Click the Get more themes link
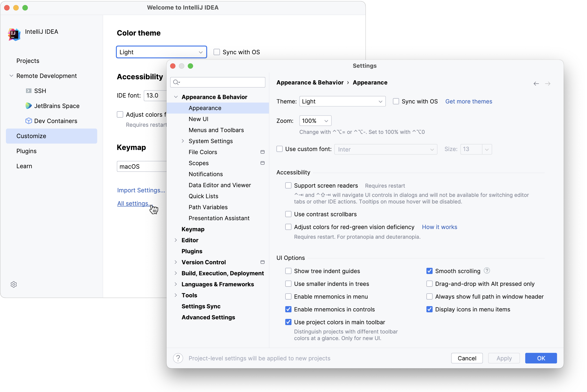Image resolution: width=587 pixels, height=392 pixels. 468,101
